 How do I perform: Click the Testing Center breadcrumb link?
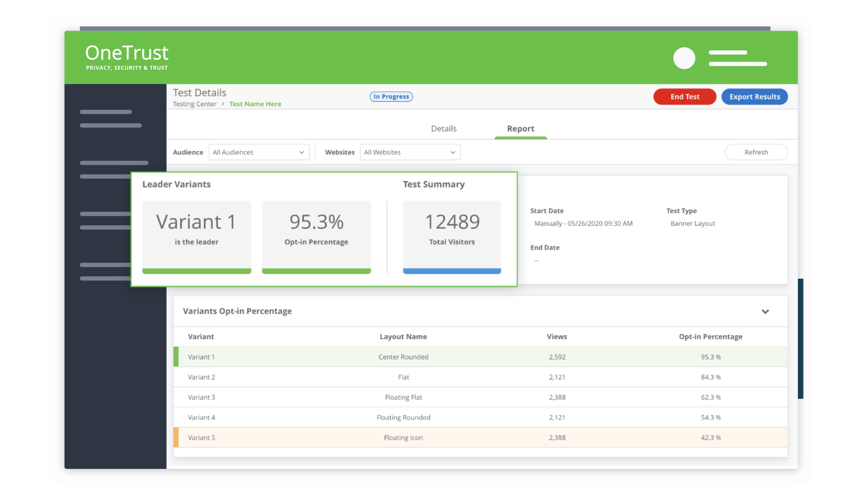pyautogui.click(x=194, y=104)
